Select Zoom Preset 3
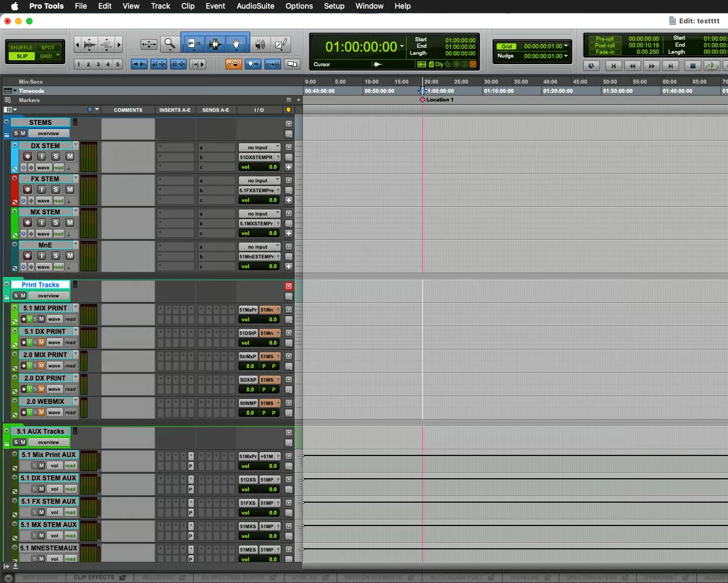728x583 pixels. (x=98, y=64)
